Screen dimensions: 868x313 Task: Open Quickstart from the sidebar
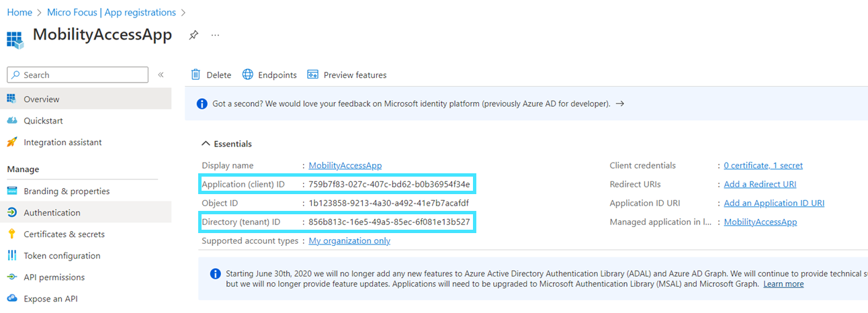43,121
